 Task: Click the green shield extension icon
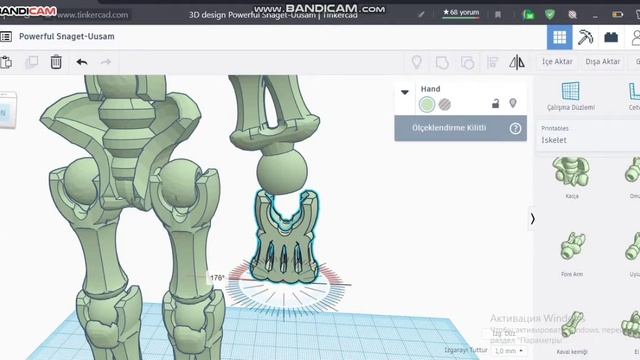pyautogui.click(x=550, y=15)
